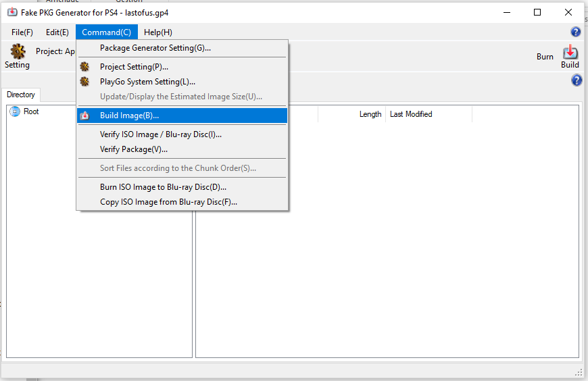This screenshot has width=588, height=381.
Task: Choose Package Generator Setting(G)...
Action: [182, 48]
